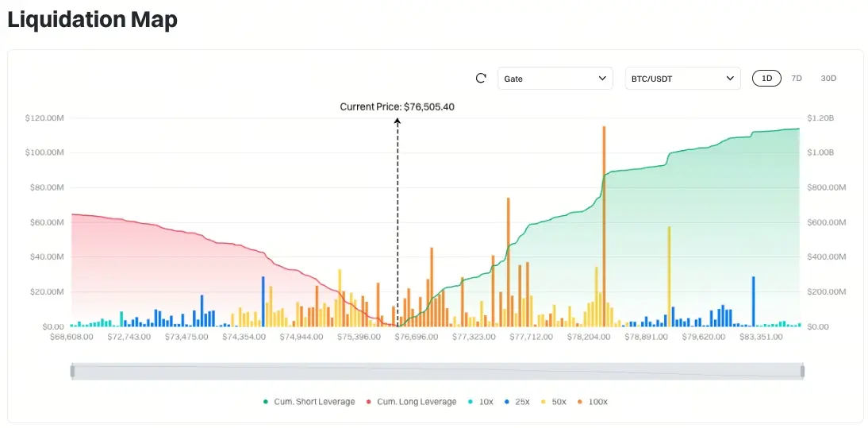
Task: Click the tall blue 25x bar near $83,351
Action: point(754,301)
